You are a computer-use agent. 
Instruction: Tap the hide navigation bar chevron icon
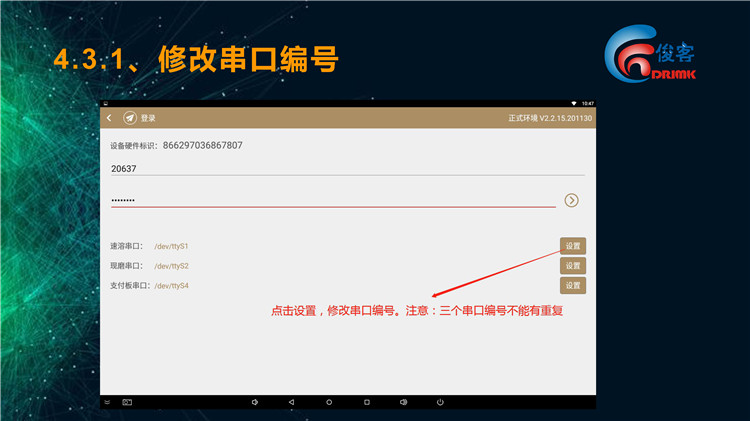(107, 402)
